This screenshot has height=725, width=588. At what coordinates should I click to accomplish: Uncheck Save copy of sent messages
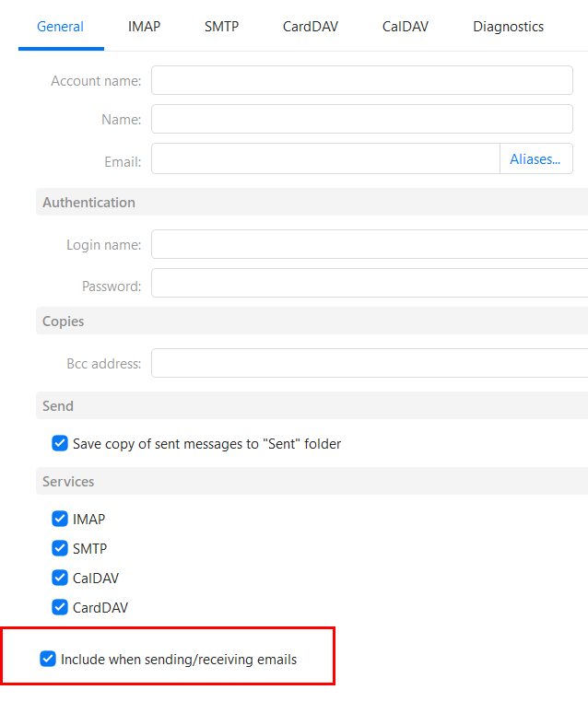(x=60, y=443)
